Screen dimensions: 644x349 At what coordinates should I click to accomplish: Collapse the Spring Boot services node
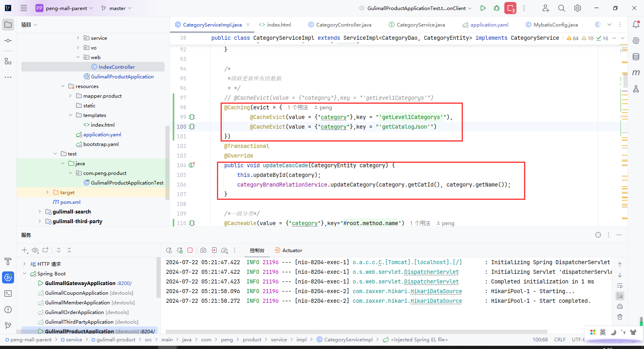pyautogui.click(x=25, y=273)
